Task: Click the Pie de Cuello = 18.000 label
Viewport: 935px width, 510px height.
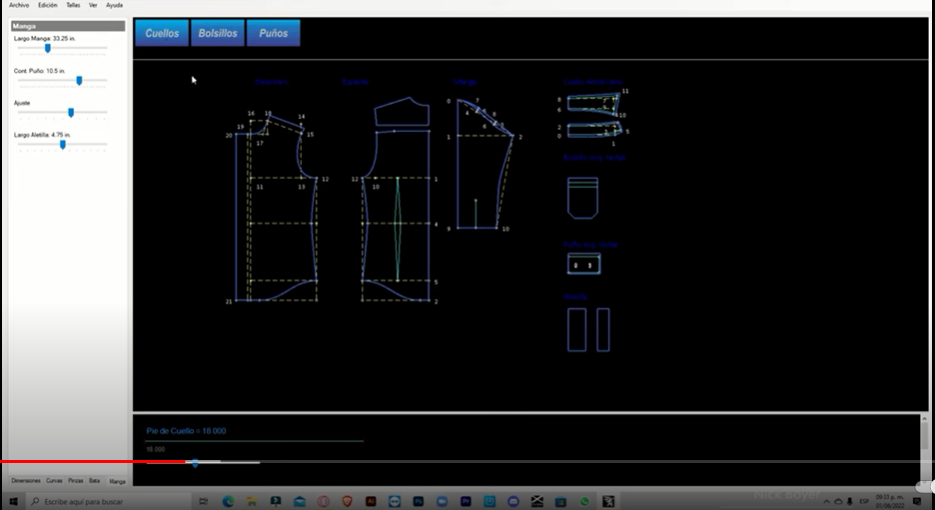Action: pos(186,431)
